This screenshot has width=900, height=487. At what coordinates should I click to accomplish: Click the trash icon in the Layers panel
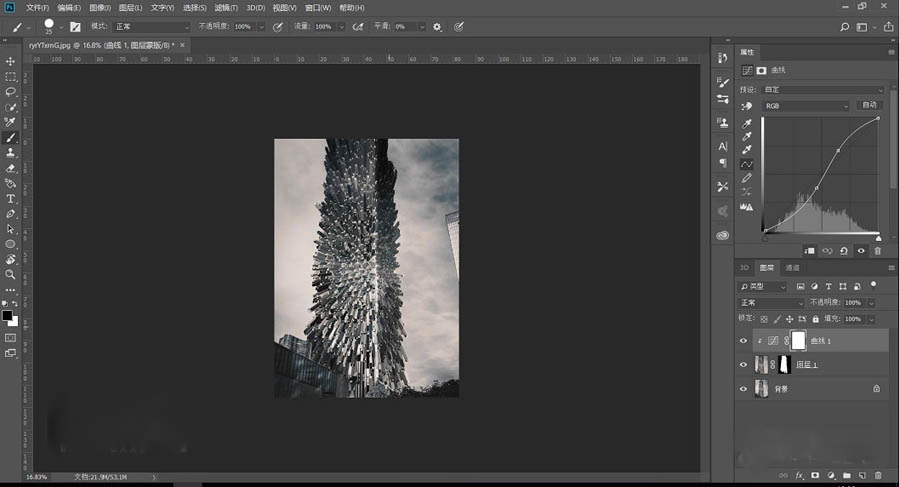[x=878, y=475]
